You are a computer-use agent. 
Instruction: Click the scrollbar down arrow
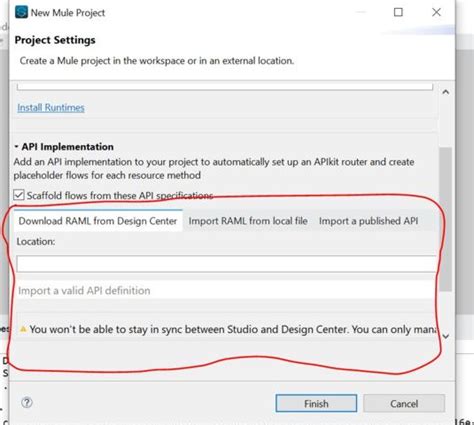point(446,336)
